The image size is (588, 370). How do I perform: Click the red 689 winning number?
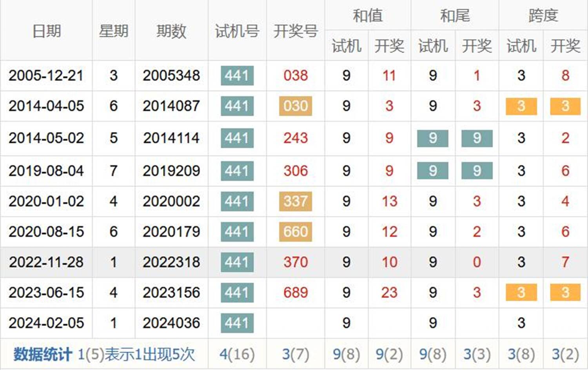(x=295, y=292)
